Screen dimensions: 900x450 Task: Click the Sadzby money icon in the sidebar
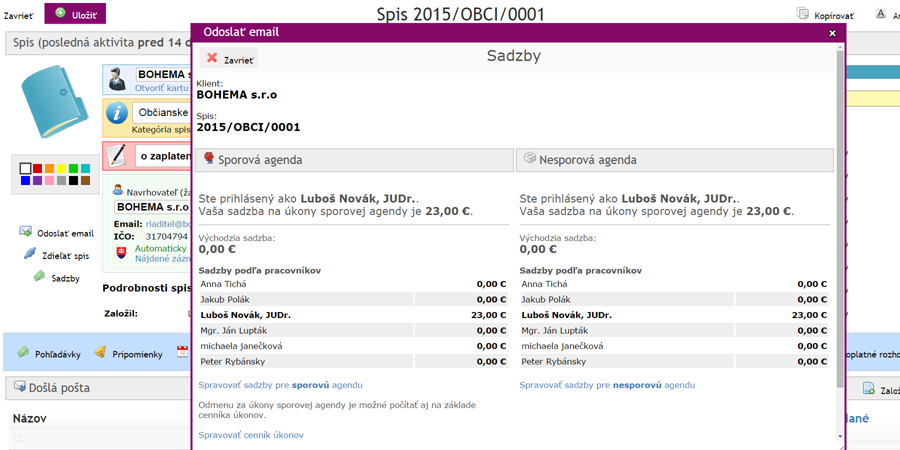(40, 277)
